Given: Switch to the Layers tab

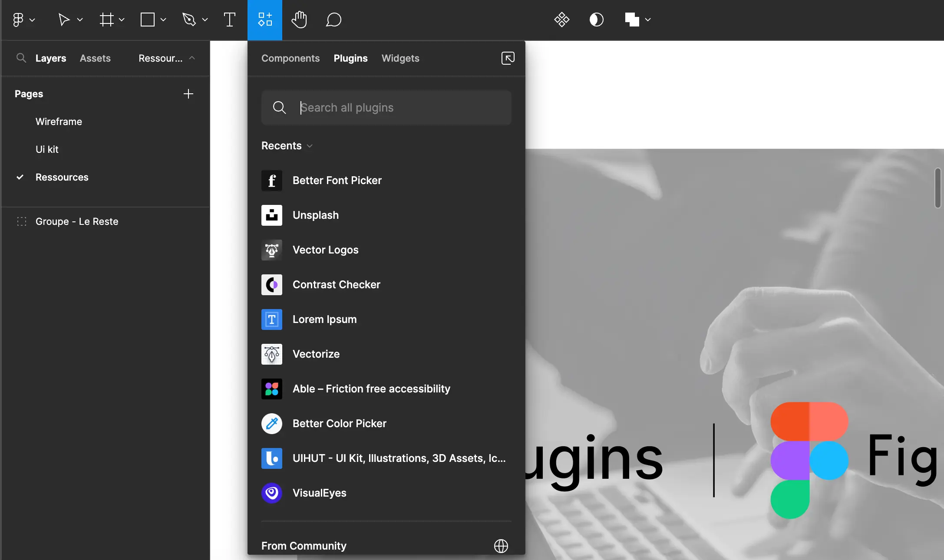Looking at the screenshot, I should (51, 58).
